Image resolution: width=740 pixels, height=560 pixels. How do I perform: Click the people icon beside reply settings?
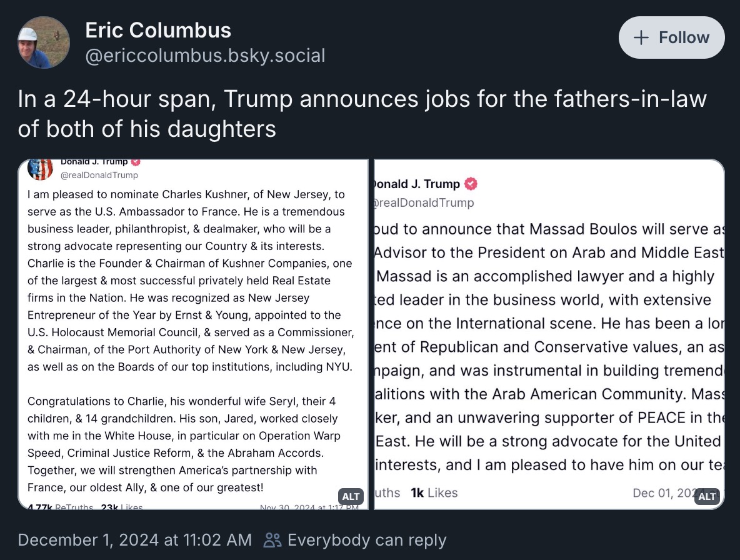pyautogui.click(x=272, y=540)
